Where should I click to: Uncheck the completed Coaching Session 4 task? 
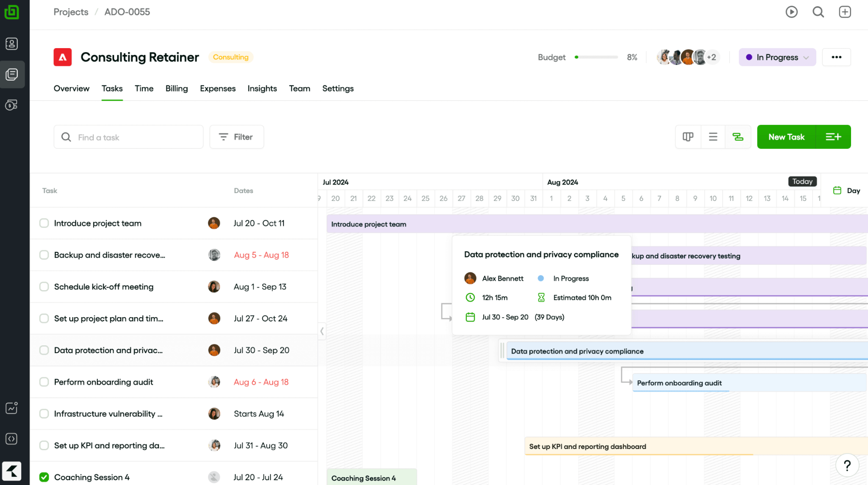point(44,477)
